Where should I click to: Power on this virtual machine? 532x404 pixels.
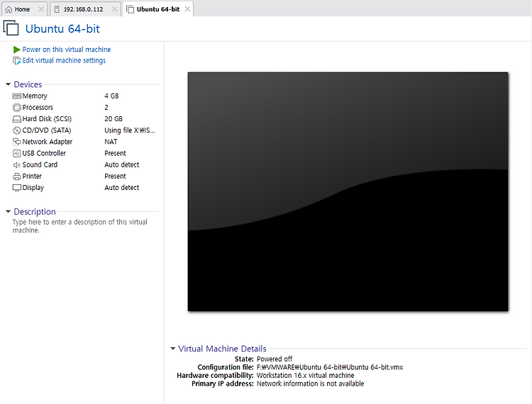coord(67,50)
